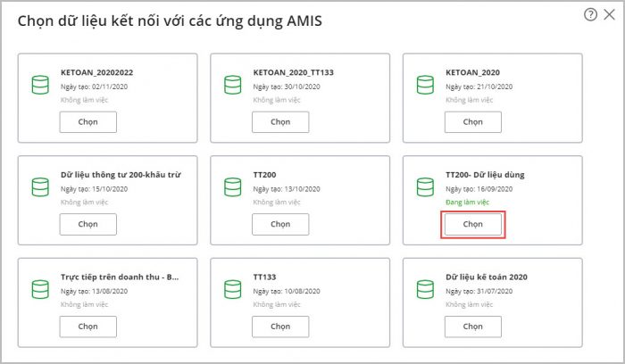
Task: Click the Dữ liệu thông tư 200-khấu trừ title
Action: click(x=121, y=175)
